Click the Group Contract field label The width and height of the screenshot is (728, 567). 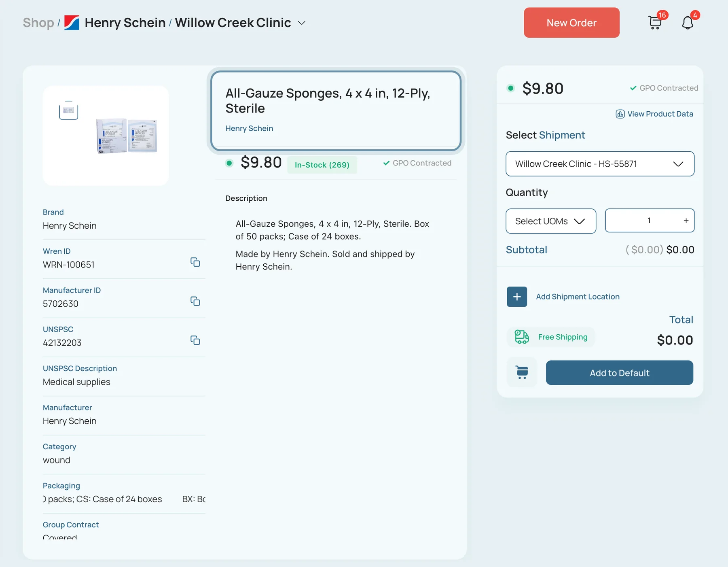click(71, 525)
